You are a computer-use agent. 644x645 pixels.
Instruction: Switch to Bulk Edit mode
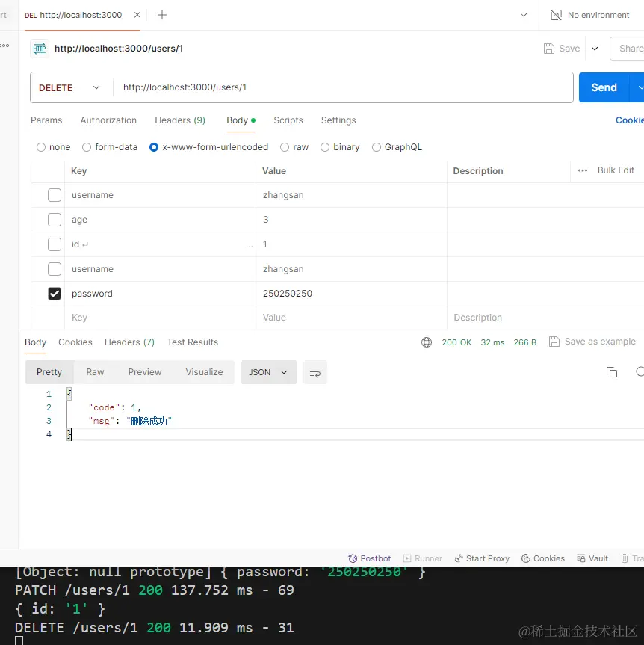pyautogui.click(x=616, y=170)
